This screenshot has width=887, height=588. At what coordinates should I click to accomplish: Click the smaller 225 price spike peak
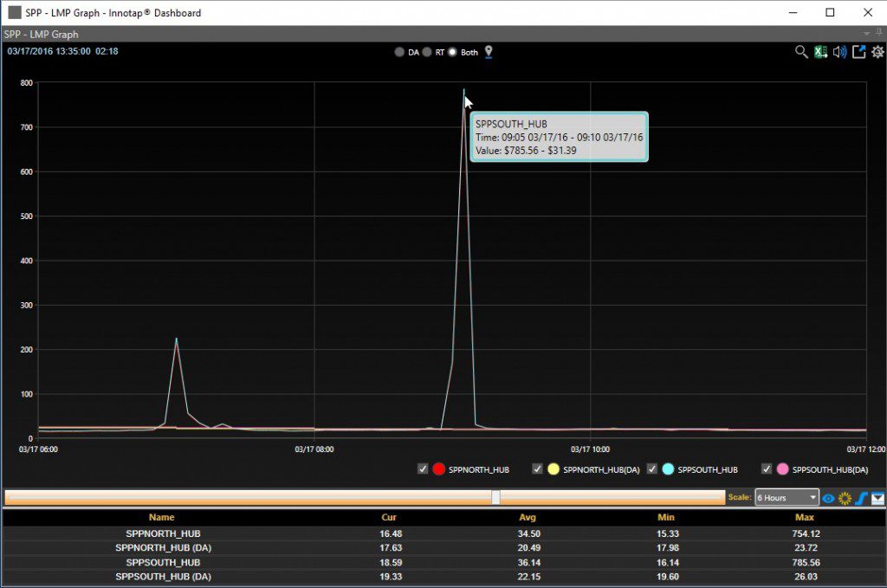[177, 339]
